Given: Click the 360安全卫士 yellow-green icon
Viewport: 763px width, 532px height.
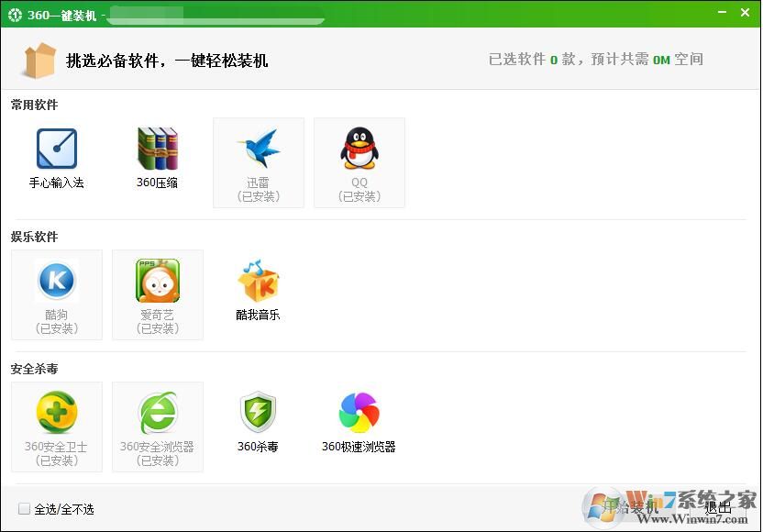Looking at the screenshot, I should pos(57,412).
